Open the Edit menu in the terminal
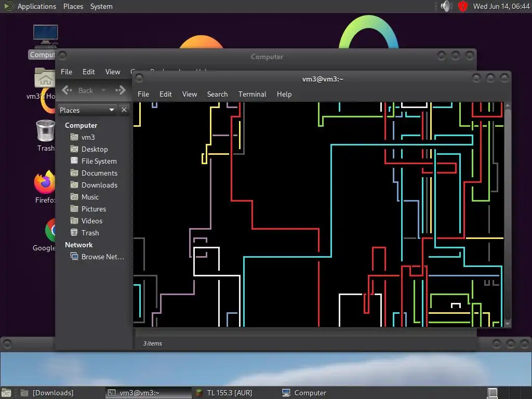532x399 pixels. (166, 95)
